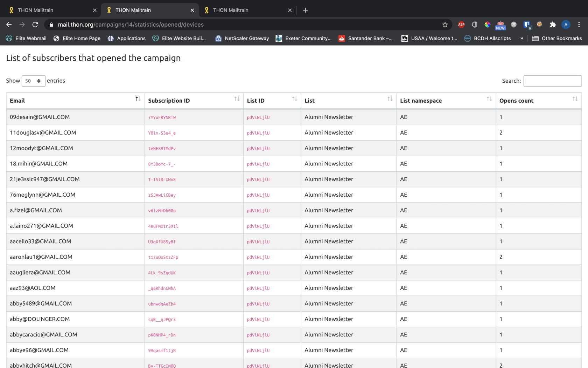Viewport: 588px width, 368px height.
Task: Open the Extensions puzzle-piece menu
Action: point(553,25)
